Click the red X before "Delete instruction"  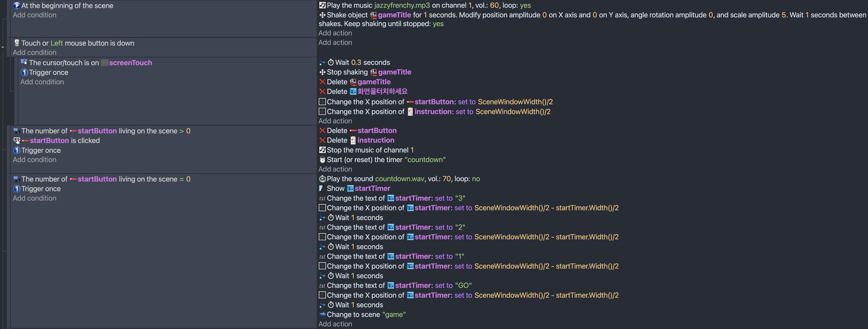[x=322, y=140]
